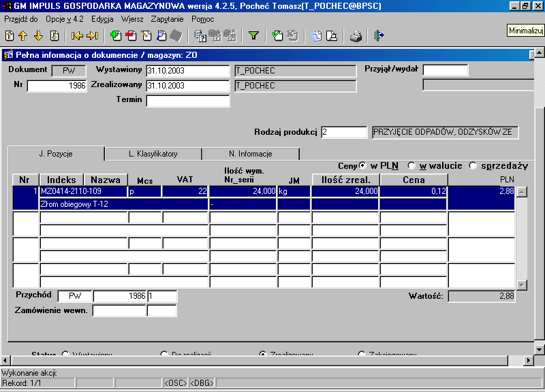Select 'w walucie' price radio button
Viewport: 545px width, 392px height.
[x=411, y=165]
